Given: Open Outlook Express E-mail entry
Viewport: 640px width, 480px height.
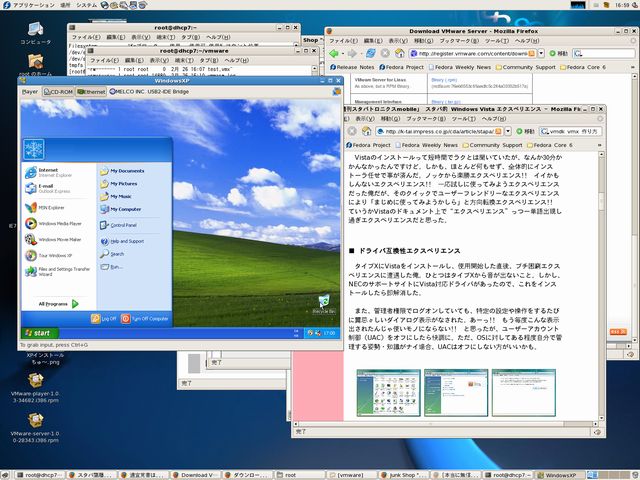Looking at the screenshot, I should pyautogui.click(x=48, y=189).
